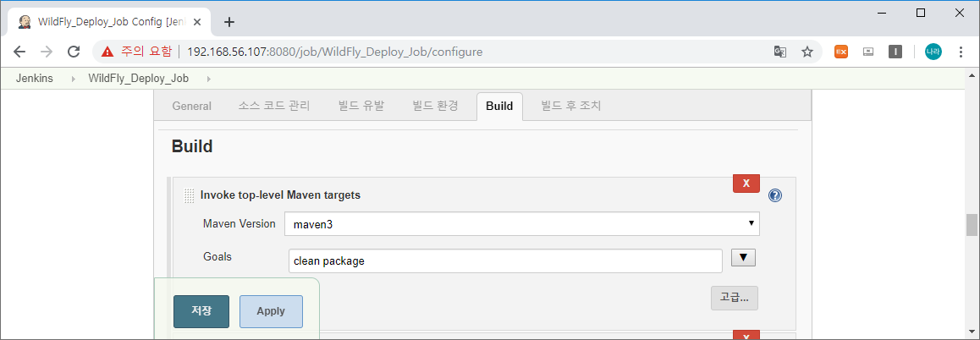Click the page vertical scrollbar thumb
Screen dimensions: 980x340
tap(972, 225)
